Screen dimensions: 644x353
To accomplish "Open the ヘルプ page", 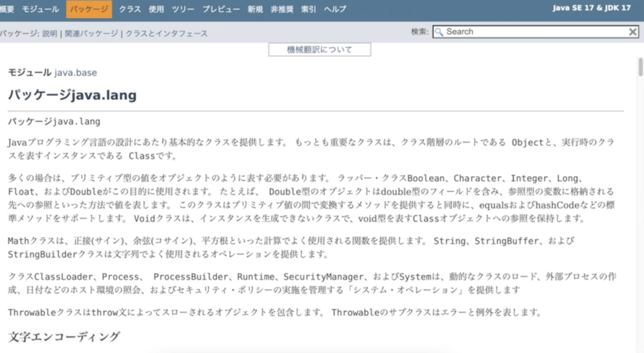I will coord(334,9).
